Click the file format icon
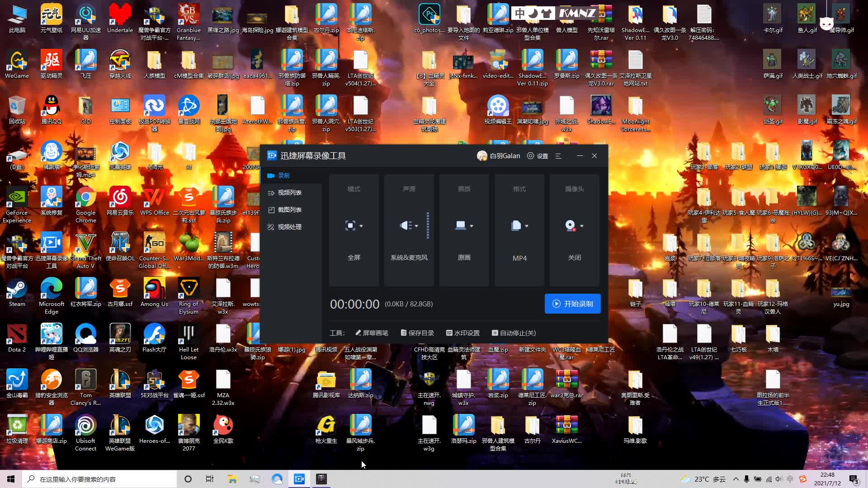This screenshot has width=868, height=488. [516, 225]
